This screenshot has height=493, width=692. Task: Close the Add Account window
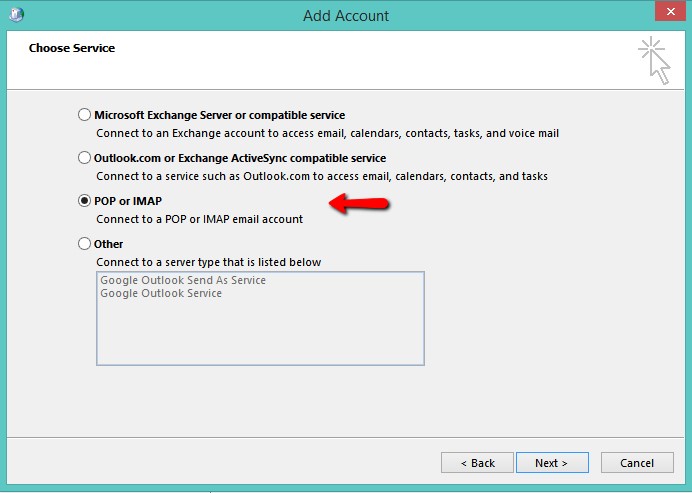670,11
